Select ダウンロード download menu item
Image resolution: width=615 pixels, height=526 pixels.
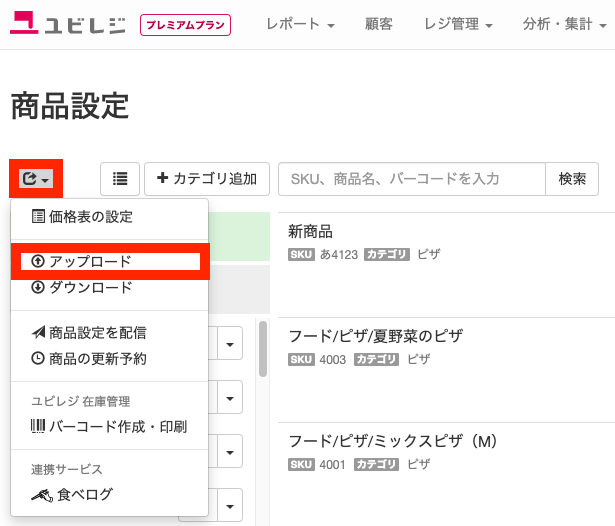82,287
